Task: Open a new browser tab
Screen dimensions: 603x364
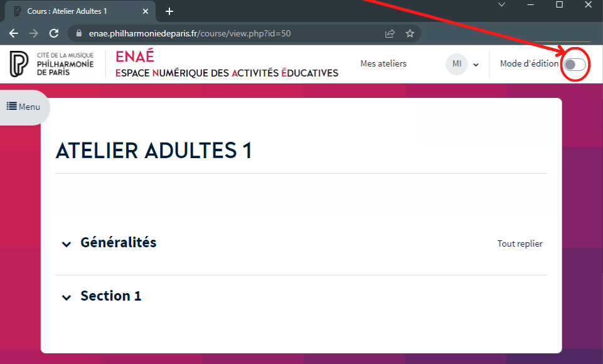Action: click(x=169, y=11)
